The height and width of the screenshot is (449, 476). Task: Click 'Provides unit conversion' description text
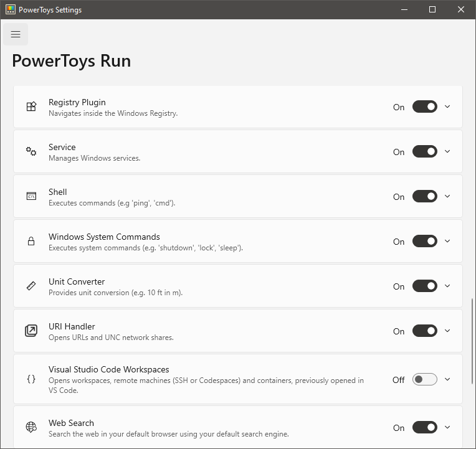tap(116, 293)
